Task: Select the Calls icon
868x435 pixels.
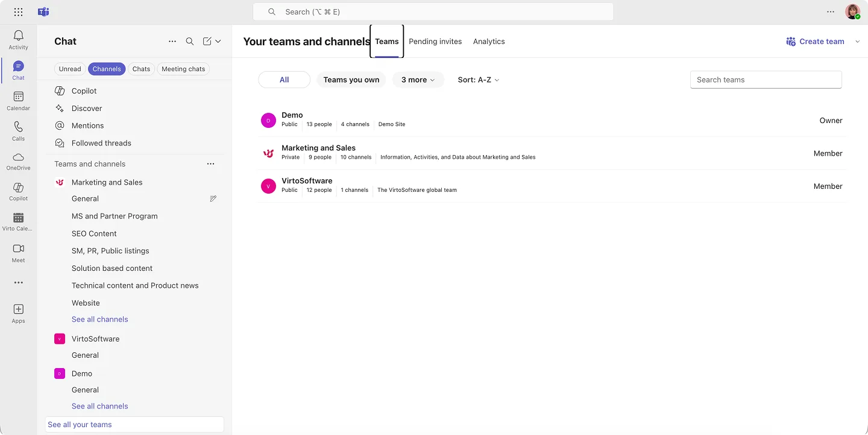Action: coord(18,130)
